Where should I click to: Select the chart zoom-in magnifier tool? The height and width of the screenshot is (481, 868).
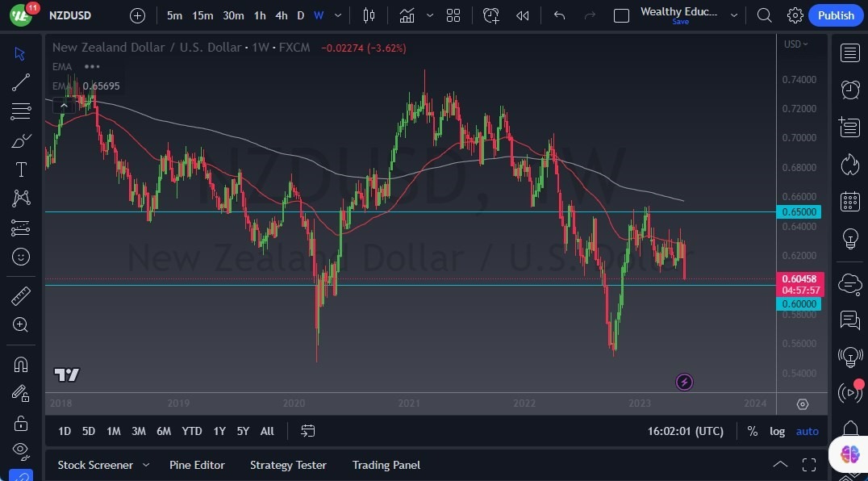[x=21, y=324]
